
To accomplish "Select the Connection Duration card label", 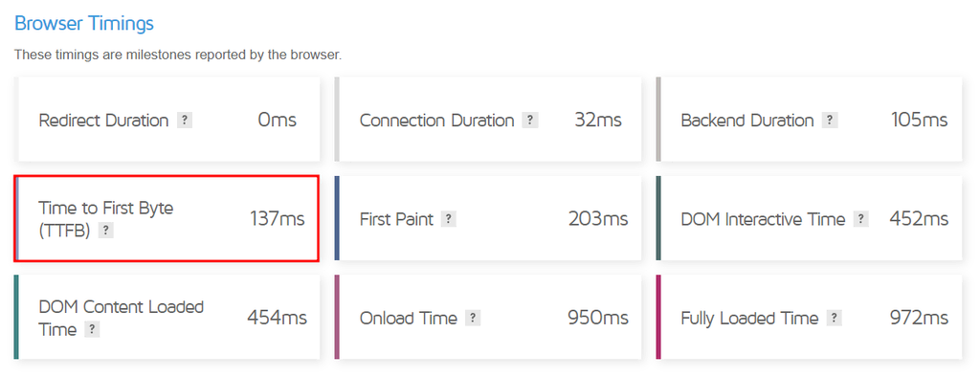I will point(436,120).
